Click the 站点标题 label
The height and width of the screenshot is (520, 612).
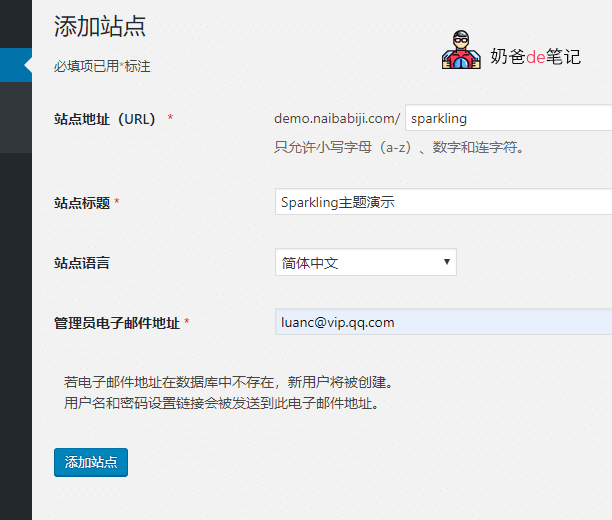pyautogui.click(x=82, y=203)
